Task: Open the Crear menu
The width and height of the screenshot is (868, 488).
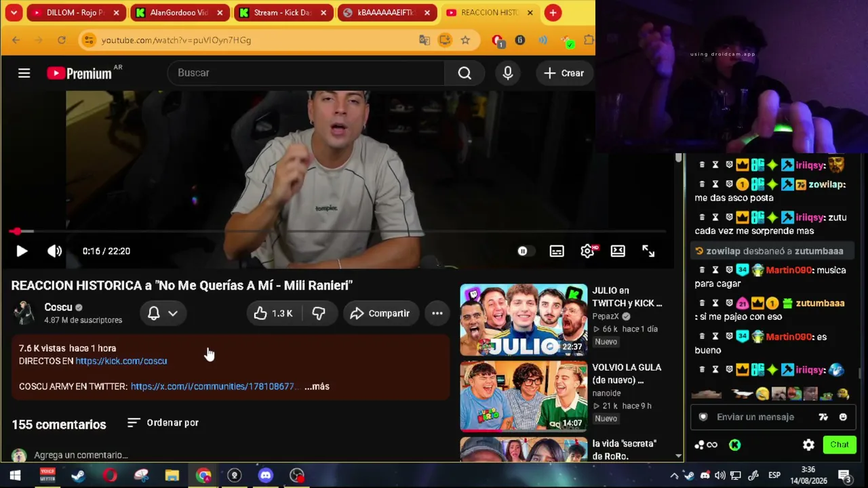Action: (x=564, y=73)
